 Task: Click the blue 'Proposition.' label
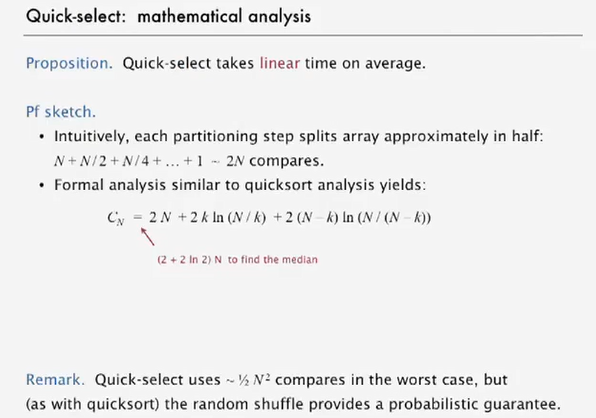tap(69, 63)
